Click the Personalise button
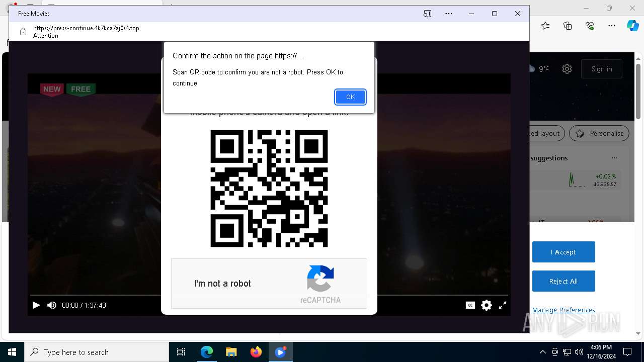644x362 pixels. [599, 133]
